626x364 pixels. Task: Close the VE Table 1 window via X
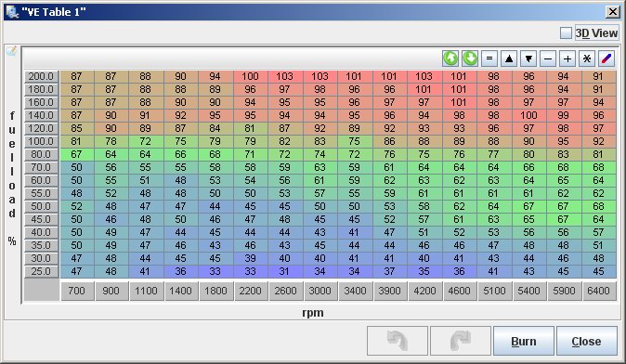tap(613, 11)
